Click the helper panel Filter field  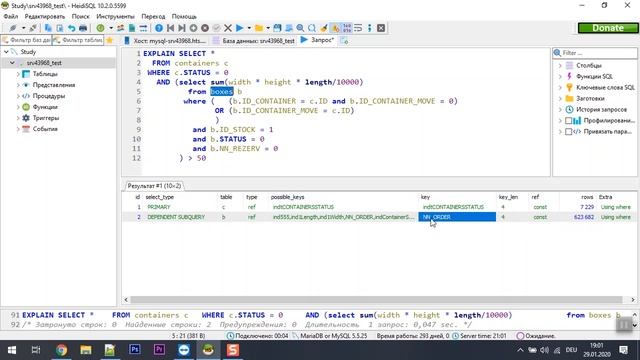(595, 53)
